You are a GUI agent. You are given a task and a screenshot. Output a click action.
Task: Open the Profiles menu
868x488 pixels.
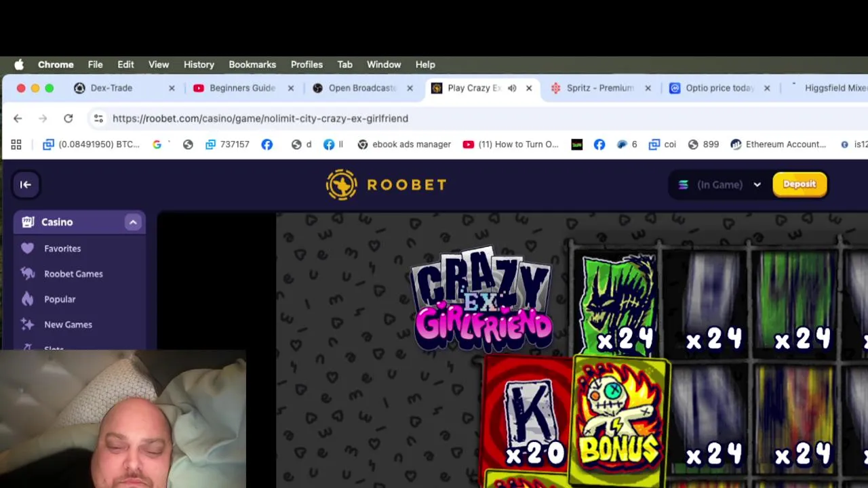pyautogui.click(x=307, y=64)
